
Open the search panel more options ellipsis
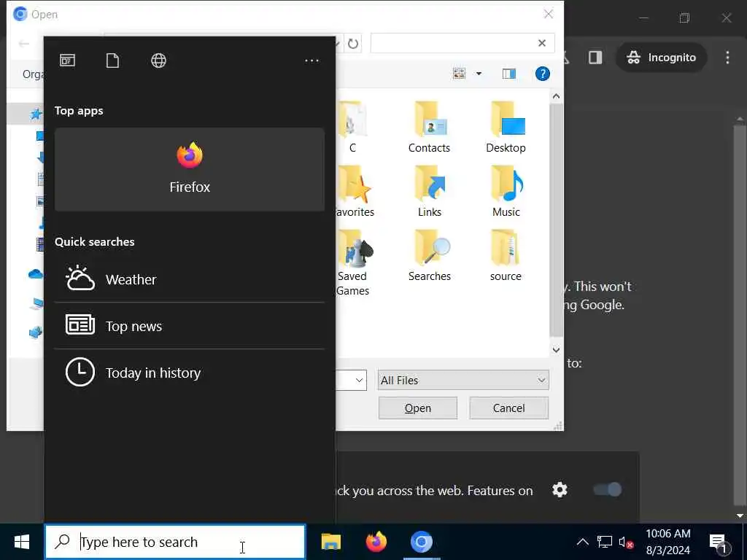tap(311, 61)
